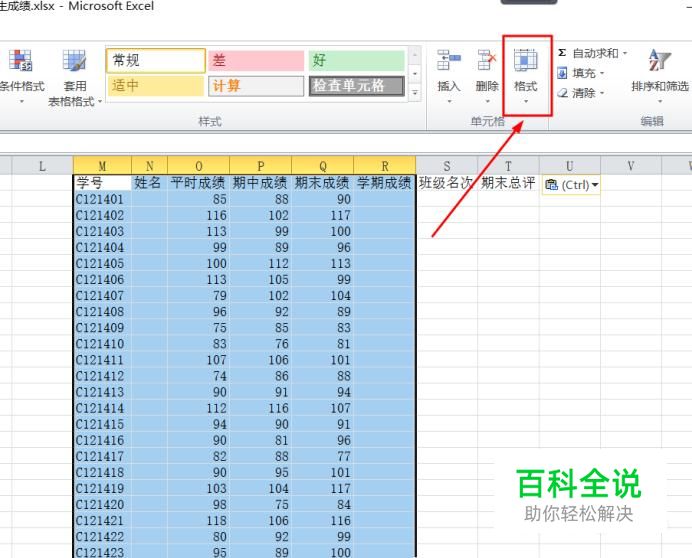Select column V header

[631, 166]
